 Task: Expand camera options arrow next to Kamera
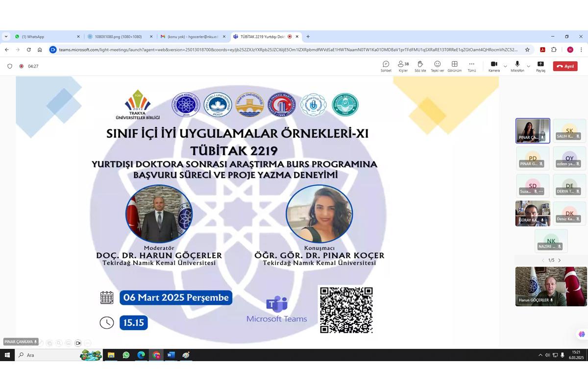(505, 66)
